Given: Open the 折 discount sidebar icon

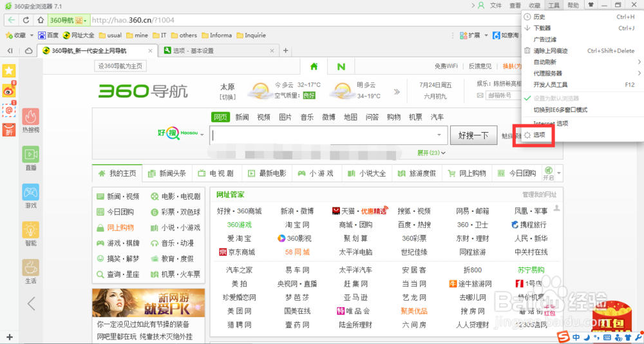Looking at the screenshot, I should [x=9, y=129].
